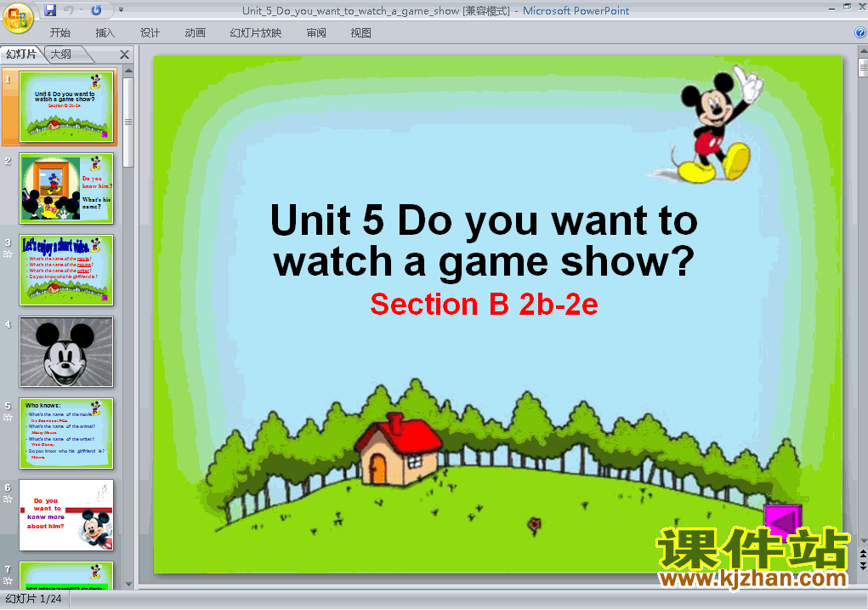Click the thumbnail pane scrollbar thumb
The height and width of the screenshot is (610, 868).
[x=128, y=122]
